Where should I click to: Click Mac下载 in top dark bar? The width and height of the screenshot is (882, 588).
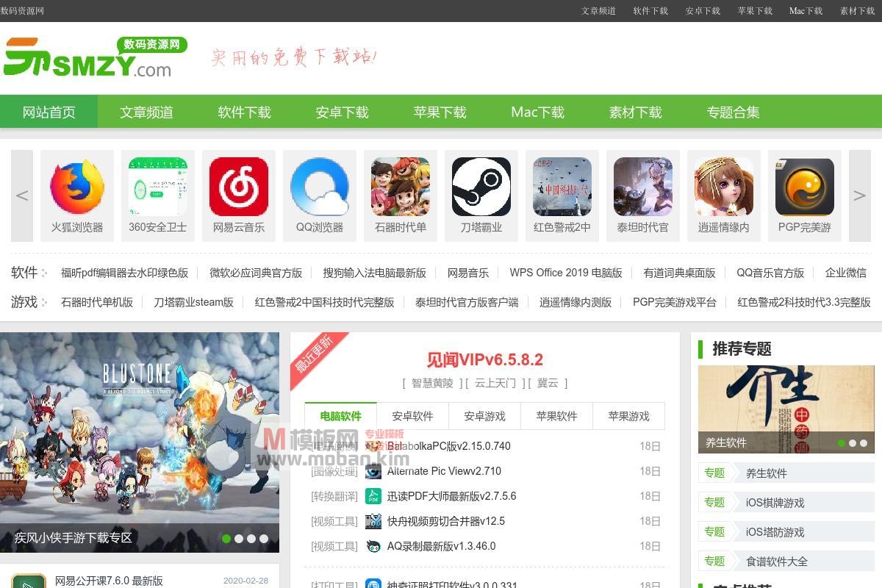(x=806, y=11)
